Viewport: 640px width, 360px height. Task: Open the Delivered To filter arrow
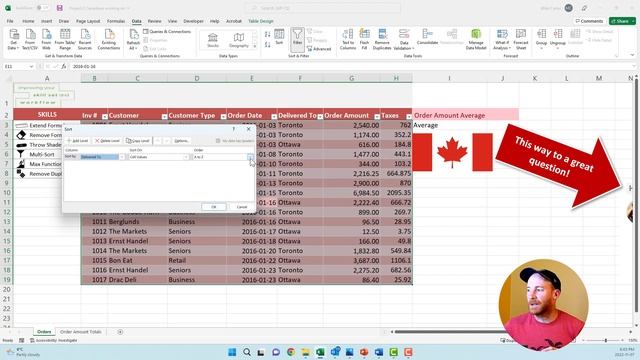point(320,117)
